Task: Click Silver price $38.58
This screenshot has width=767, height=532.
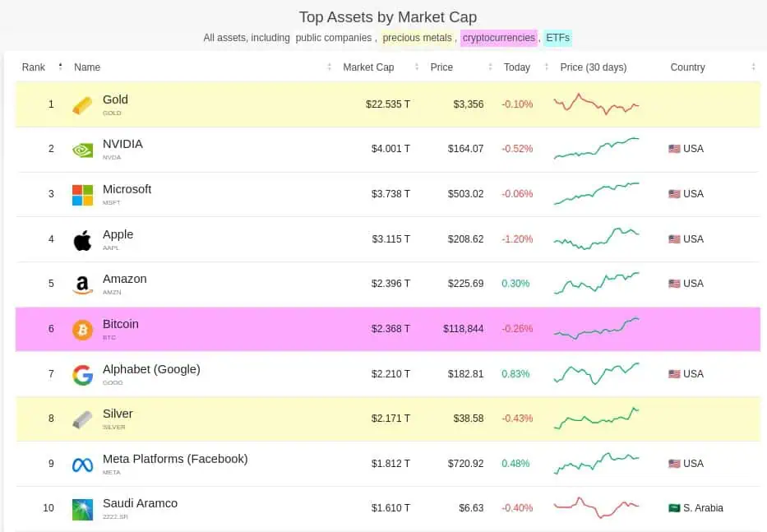Action: [x=469, y=419]
